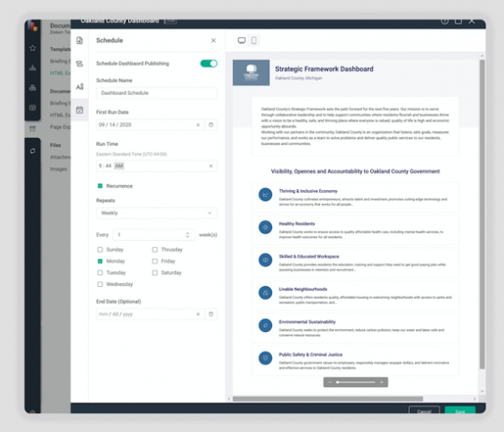Click the Every week(s) number stepper

[187, 235]
